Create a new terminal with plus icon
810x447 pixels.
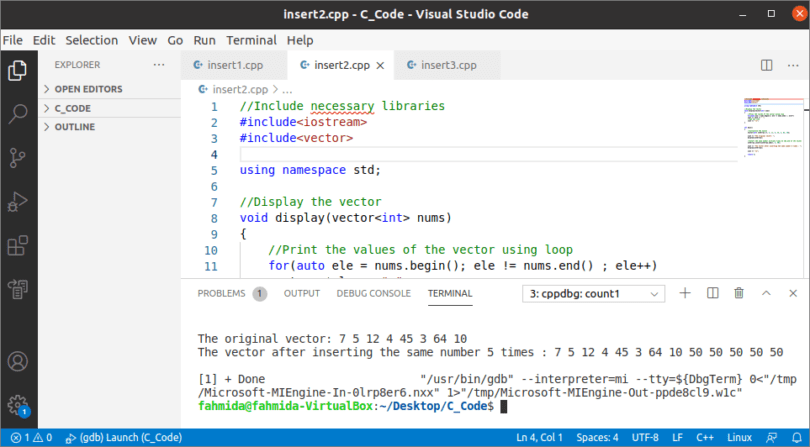tap(685, 293)
